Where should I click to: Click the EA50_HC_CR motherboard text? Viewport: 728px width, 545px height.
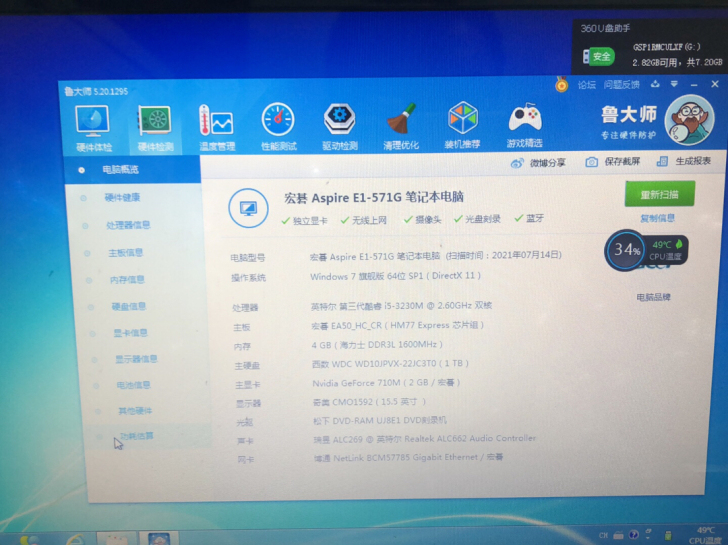pos(397,325)
